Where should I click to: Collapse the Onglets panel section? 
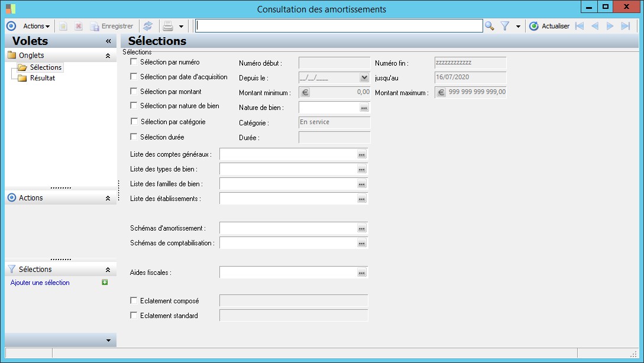click(108, 56)
